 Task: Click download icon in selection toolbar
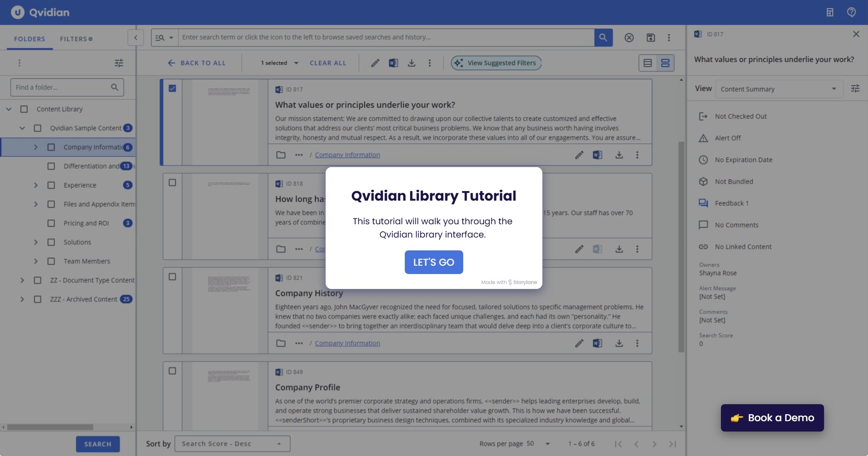point(411,63)
